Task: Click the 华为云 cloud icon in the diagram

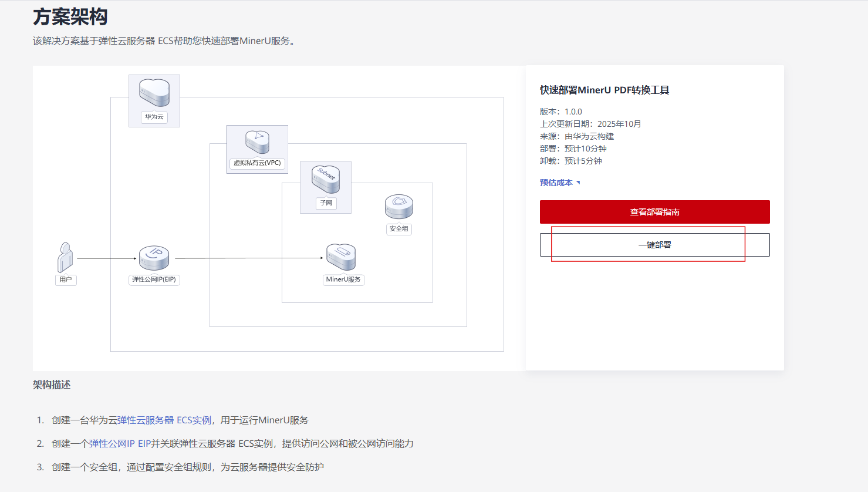Action: 154,93
